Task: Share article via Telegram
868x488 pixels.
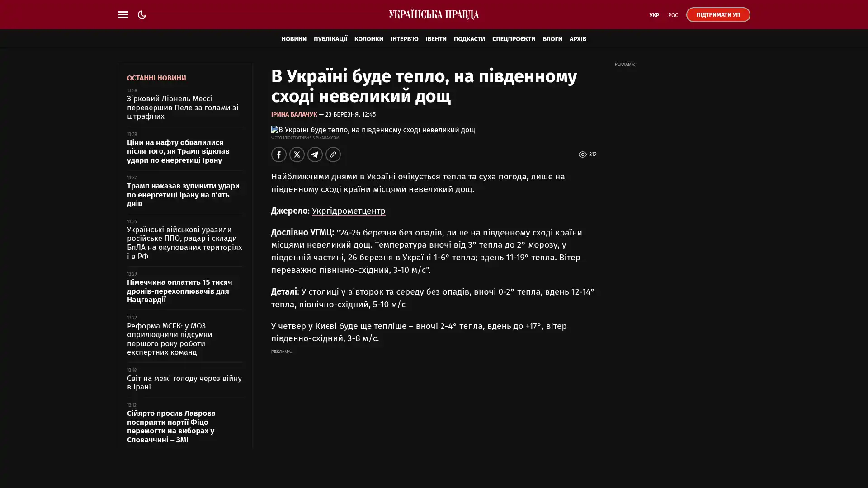Action: pyautogui.click(x=315, y=155)
